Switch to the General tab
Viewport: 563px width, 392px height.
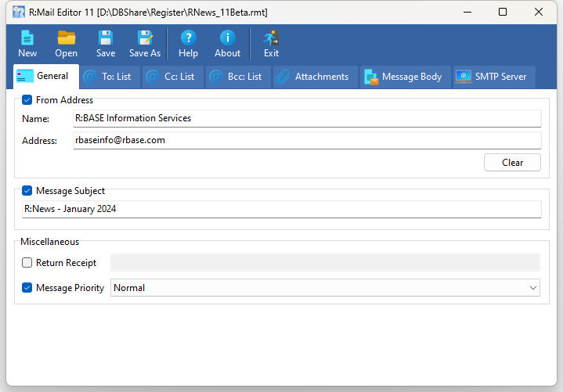point(46,76)
